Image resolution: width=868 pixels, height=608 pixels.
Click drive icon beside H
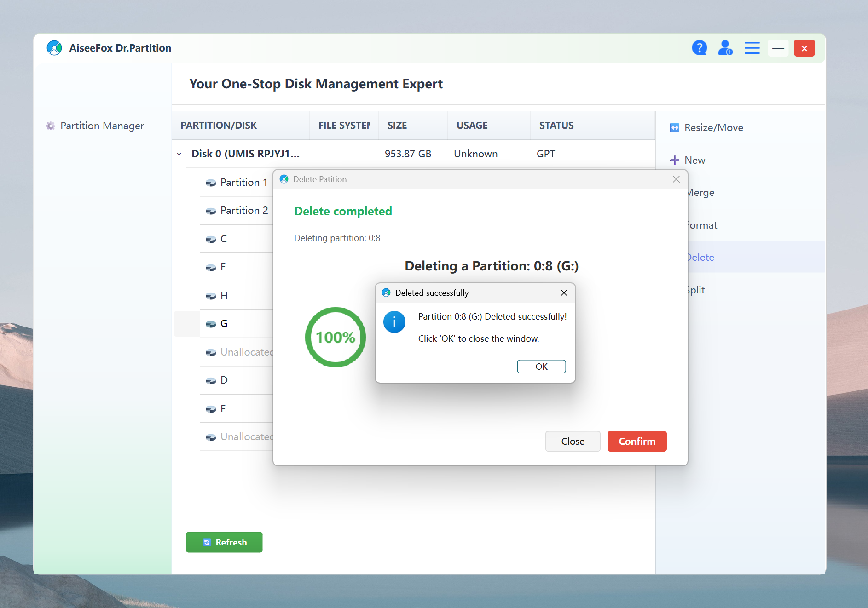[x=211, y=296]
